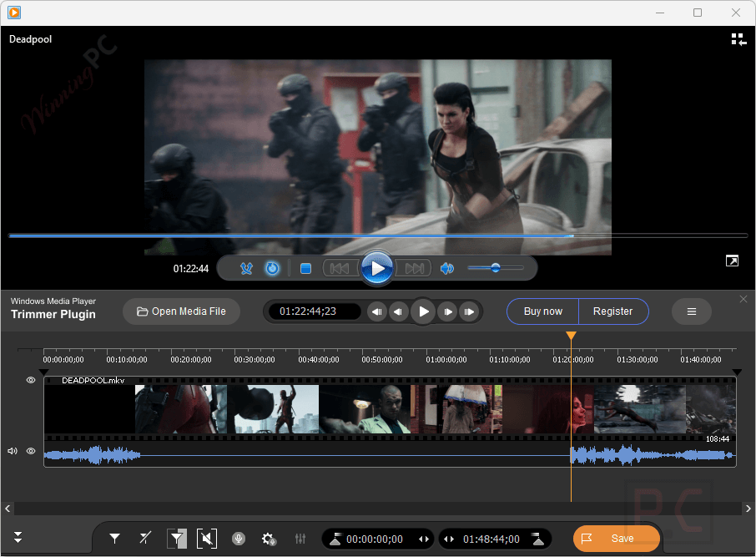Click start time stepper arrows

pyautogui.click(x=424, y=539)
